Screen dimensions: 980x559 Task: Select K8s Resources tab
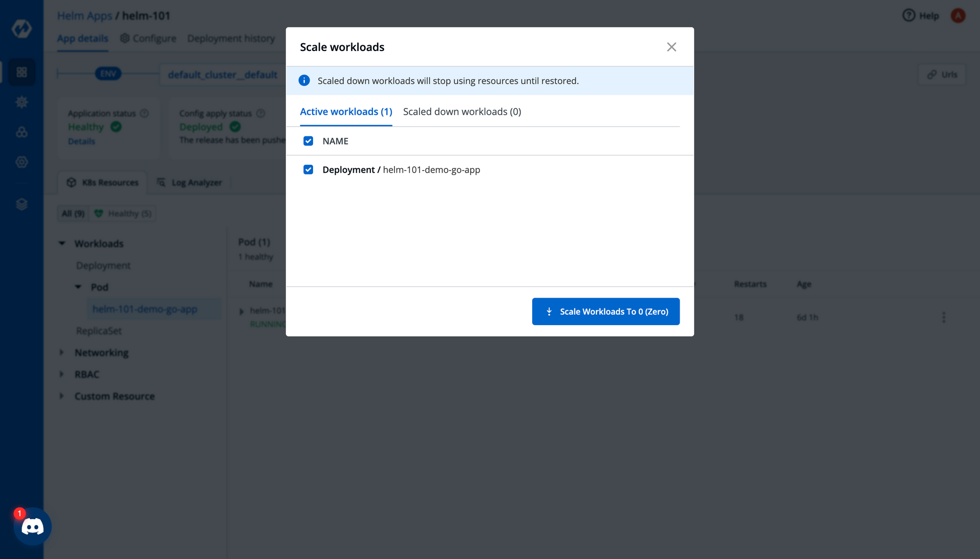[x=102, y=182]
